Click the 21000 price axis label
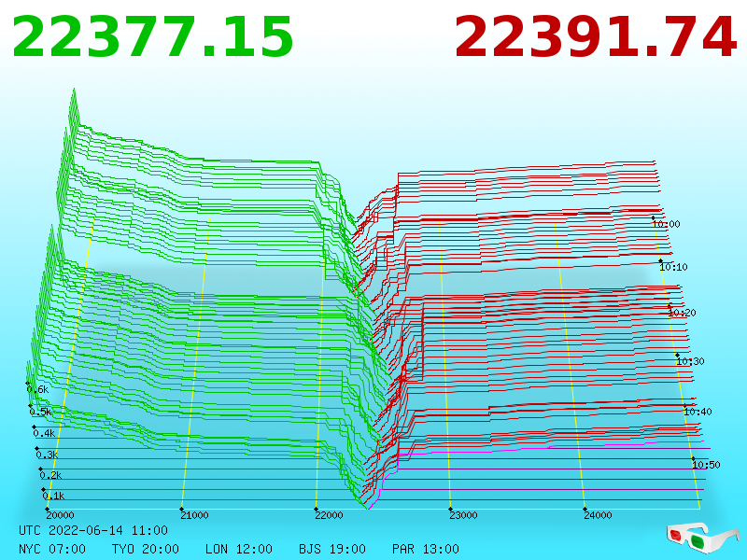The height and width of the screenshot is (560, 747). click(x=194, y=515)
